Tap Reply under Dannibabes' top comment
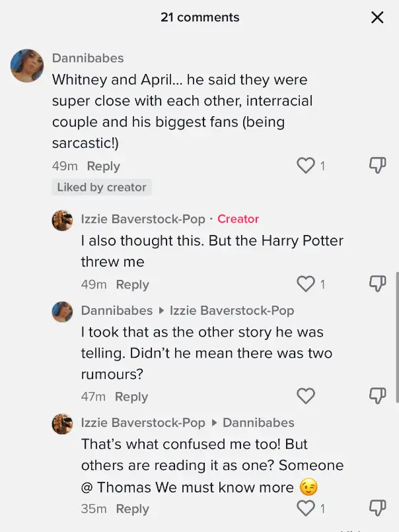 (x=103, y=166)
